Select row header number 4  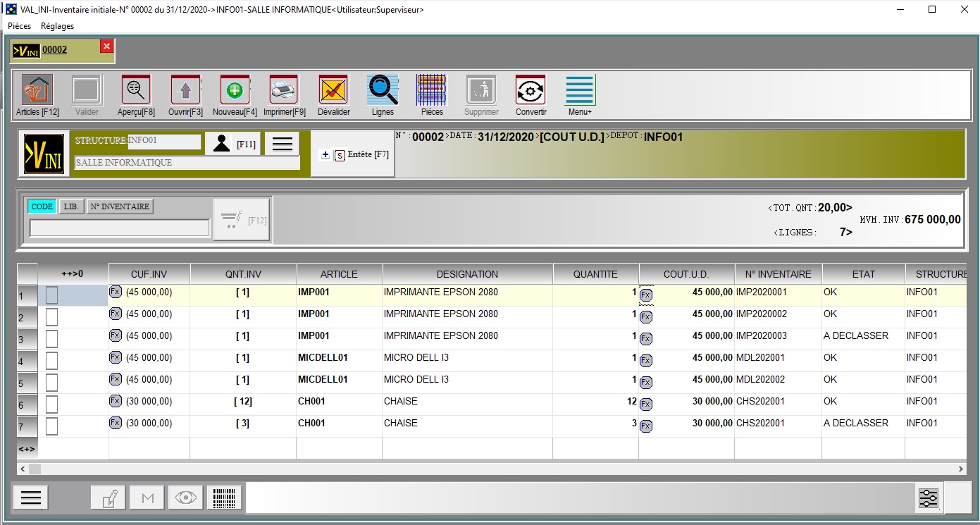[x=27, y=362]
